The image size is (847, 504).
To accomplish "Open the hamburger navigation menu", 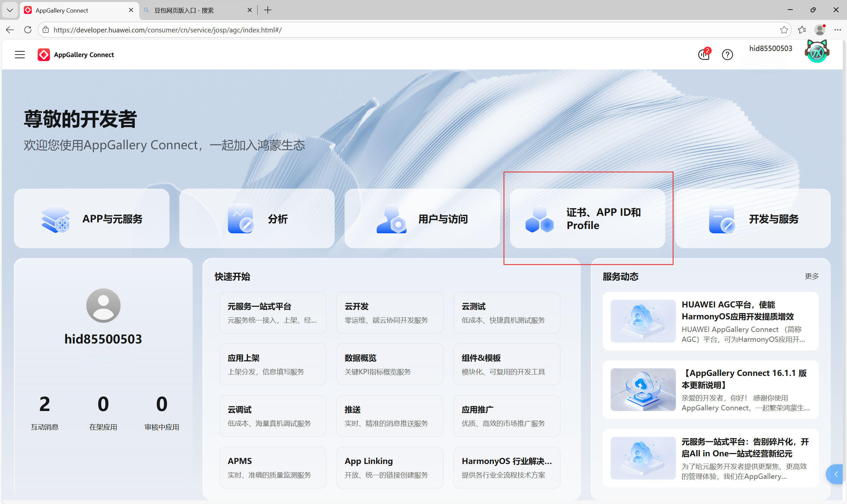I will [20, 55].
